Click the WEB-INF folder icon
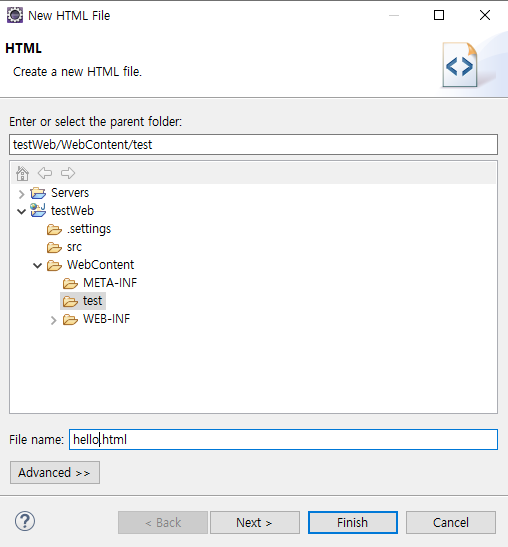The width and height of the screenshot is (508, 547). click(x=70, y=319)
